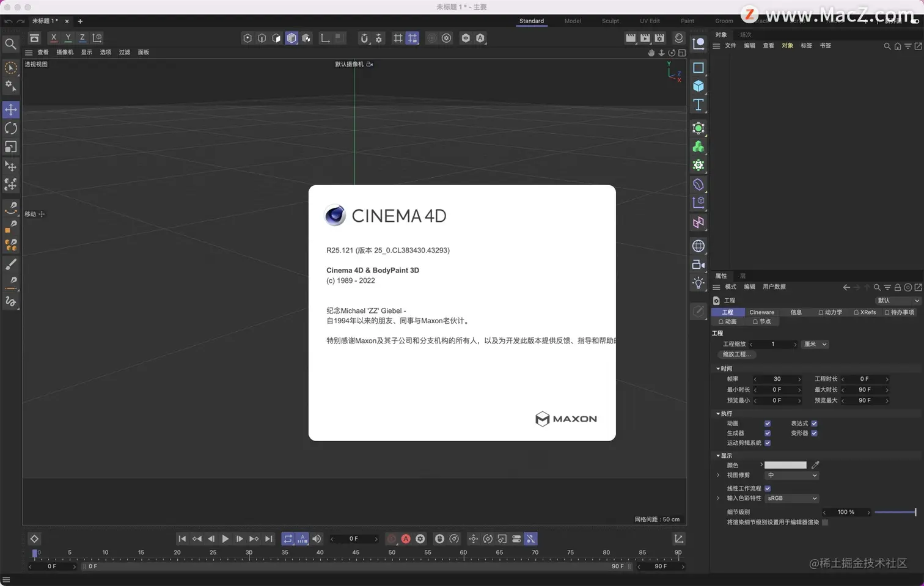Open the 视图修剪 dropdown showing 中
The height and width of the screenshot is (586, 924).
[x=791, y=475]
